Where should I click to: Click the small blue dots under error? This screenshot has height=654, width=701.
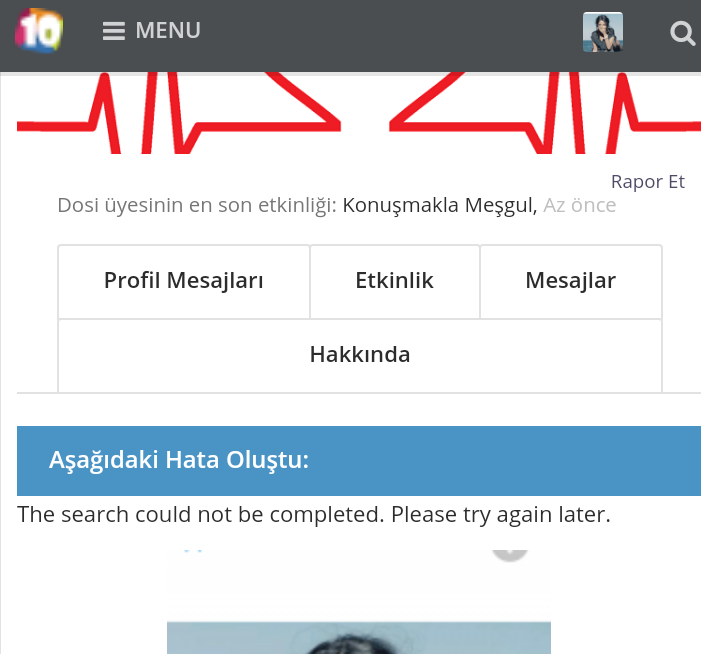coord(193,551)
